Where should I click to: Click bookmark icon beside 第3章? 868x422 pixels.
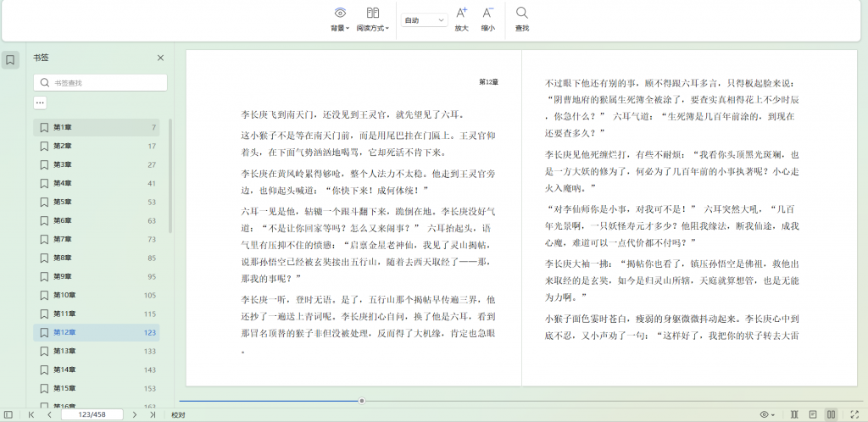coord(44,165)
